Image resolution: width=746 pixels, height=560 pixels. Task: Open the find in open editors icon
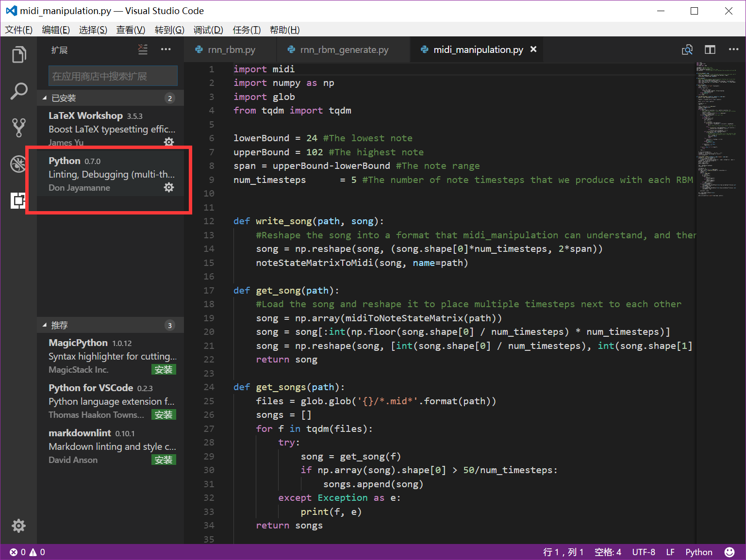pos(687,49)
